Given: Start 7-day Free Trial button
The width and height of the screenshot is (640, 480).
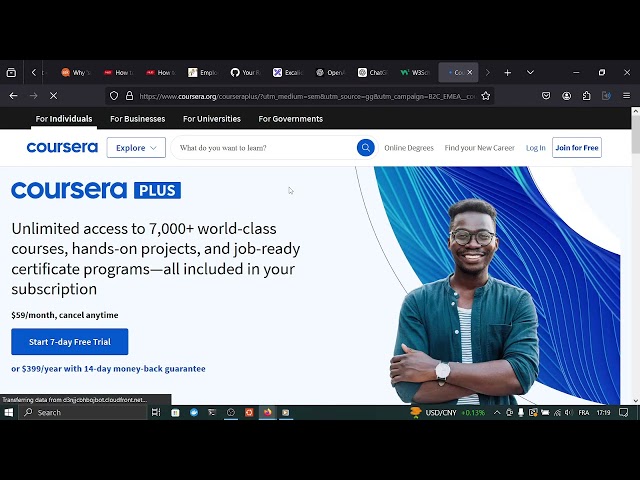Looking at the screenshot, I should click(x=70, y=342).
